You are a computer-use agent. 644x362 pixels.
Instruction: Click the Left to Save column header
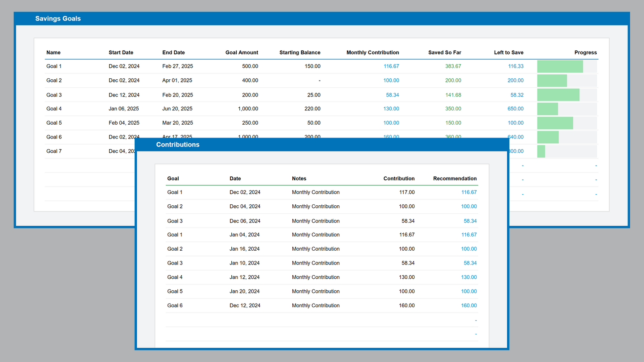click(x=509, y=53)
